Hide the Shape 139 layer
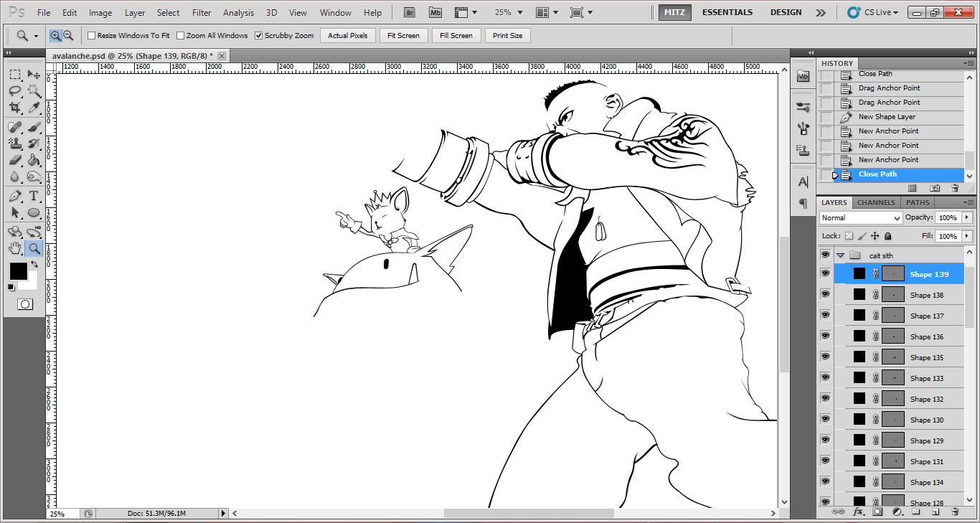The width and height of the screenshot is (980, 523). pos(825,273)
